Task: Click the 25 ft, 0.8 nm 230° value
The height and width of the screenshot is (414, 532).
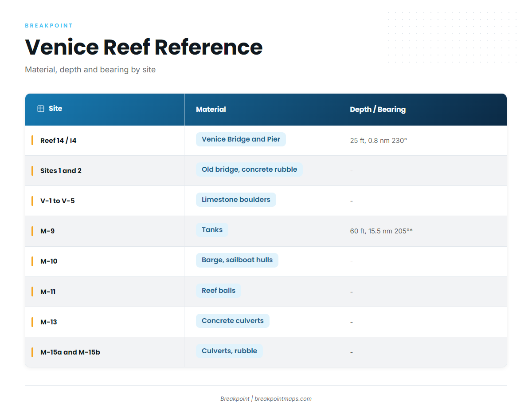Action: [x=379, y=141]
